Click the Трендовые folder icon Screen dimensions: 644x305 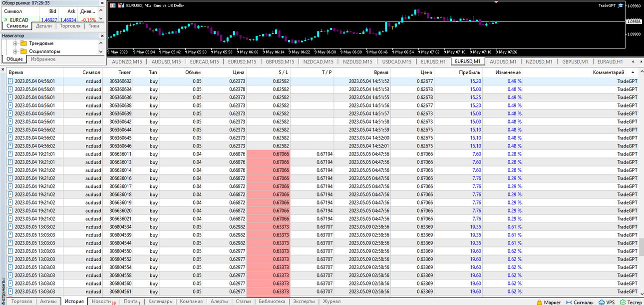click(23, 43)
